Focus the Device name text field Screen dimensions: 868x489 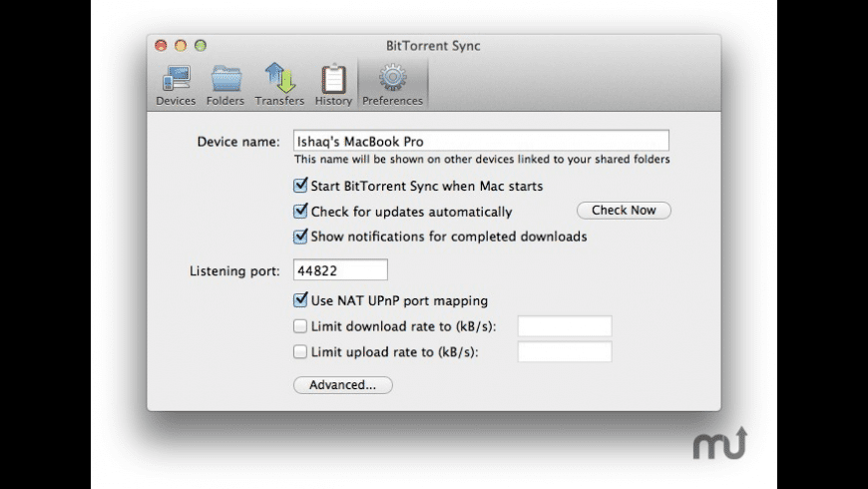[481, 141]
